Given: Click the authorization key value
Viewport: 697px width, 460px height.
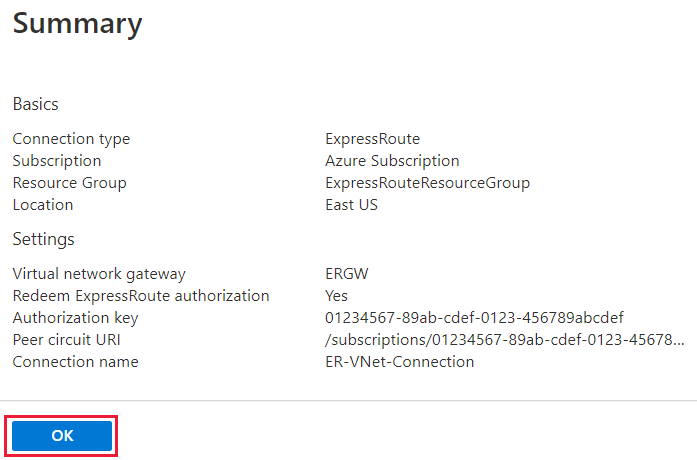Looking at the screenshot, I should [x=474, y=318].
